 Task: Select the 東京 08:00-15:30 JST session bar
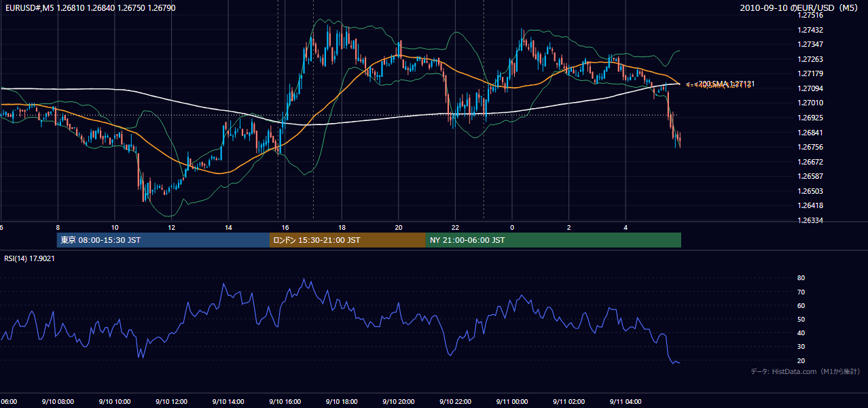point(164,240)
